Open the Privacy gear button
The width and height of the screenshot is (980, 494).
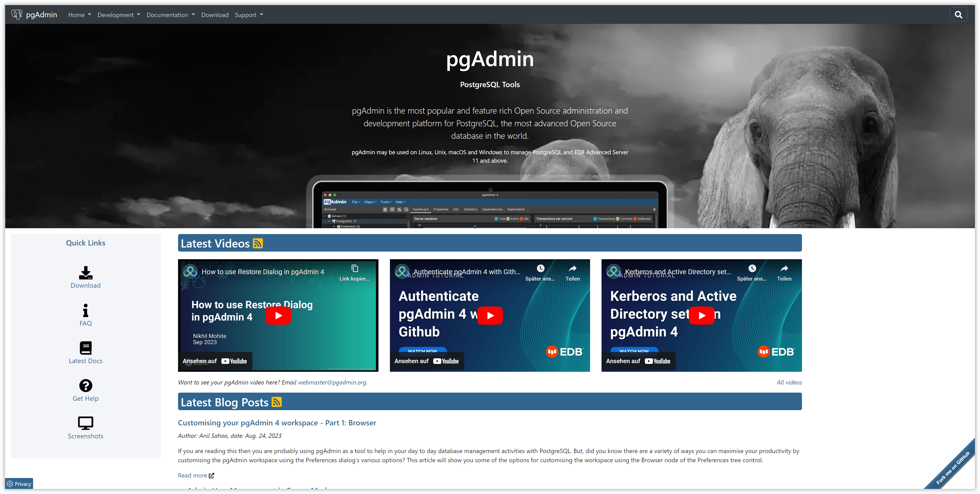pos(19,483)
